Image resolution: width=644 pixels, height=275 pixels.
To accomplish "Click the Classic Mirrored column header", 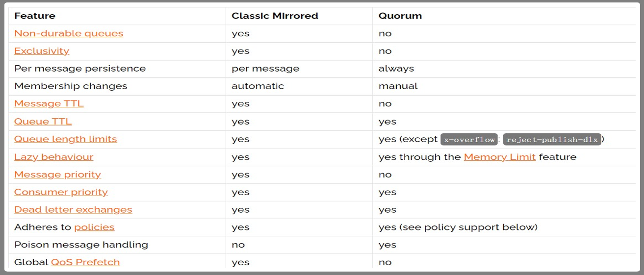I will [275, 16].
